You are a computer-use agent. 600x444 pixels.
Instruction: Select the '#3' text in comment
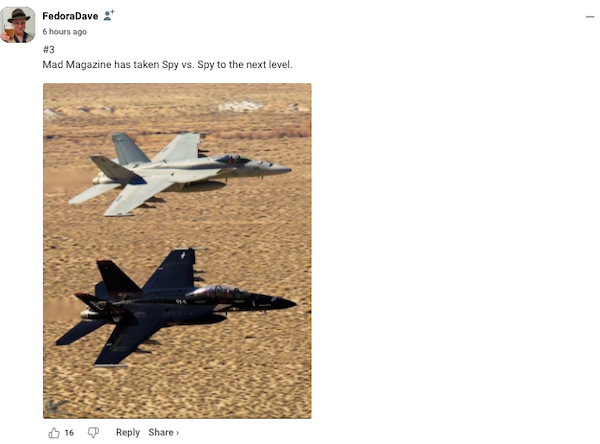pos(49,49)
